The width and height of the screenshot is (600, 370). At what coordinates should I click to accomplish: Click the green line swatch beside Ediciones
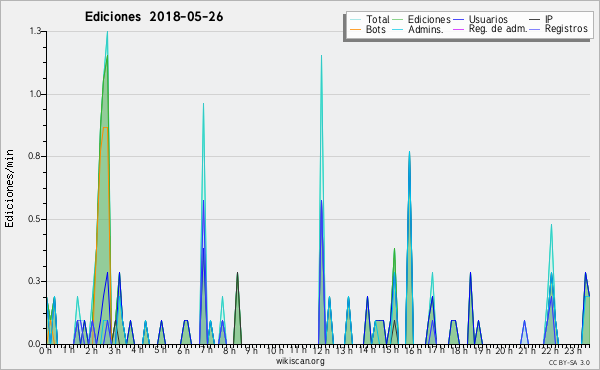[x=398, y=20]
